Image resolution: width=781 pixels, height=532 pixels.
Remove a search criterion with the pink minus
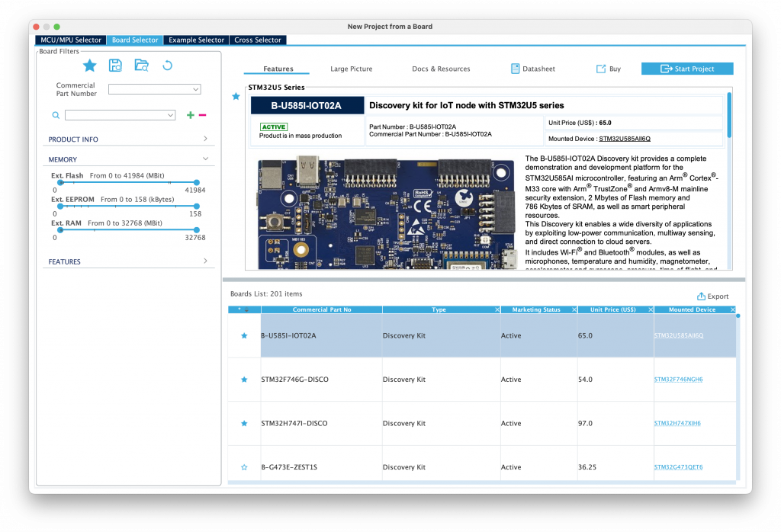(x=202, y=115)
